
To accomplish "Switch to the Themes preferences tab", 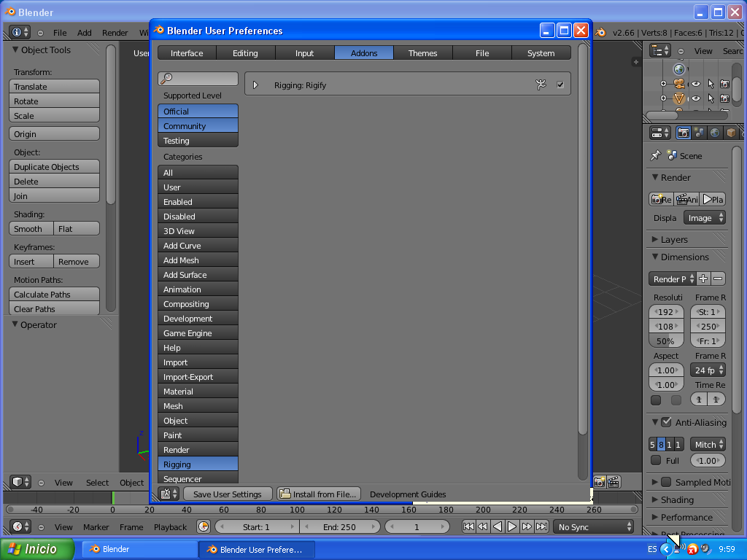I will [422, 52].
